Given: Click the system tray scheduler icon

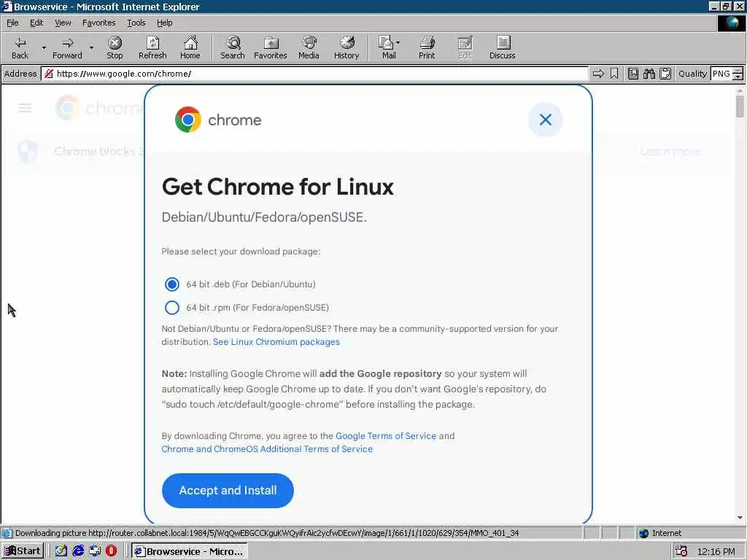Looking at the screenshot, I should tap(681, 551).
